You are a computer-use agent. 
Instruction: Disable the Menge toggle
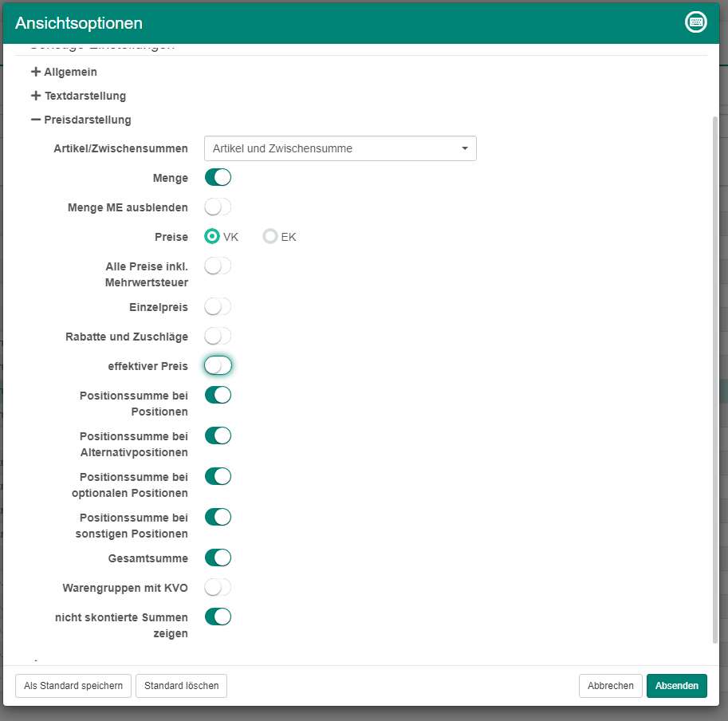[218, 177]
